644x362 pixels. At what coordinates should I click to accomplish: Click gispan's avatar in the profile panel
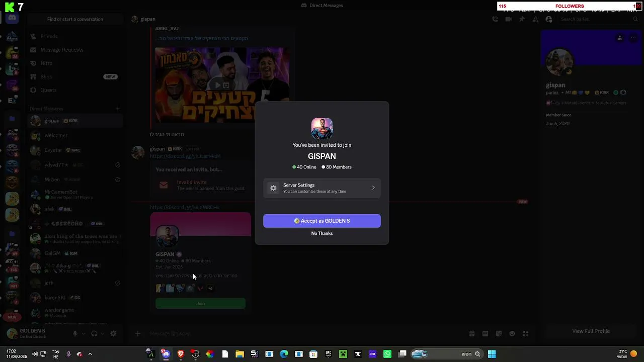[559, 62]
